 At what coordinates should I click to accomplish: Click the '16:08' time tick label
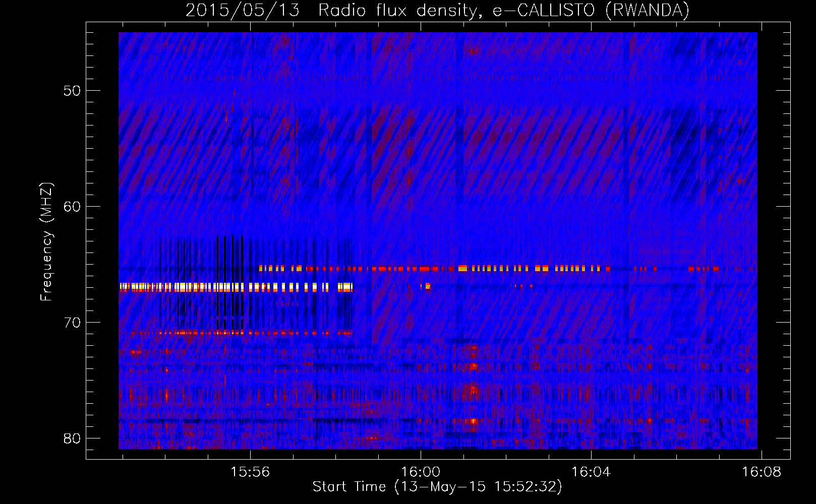762,472
